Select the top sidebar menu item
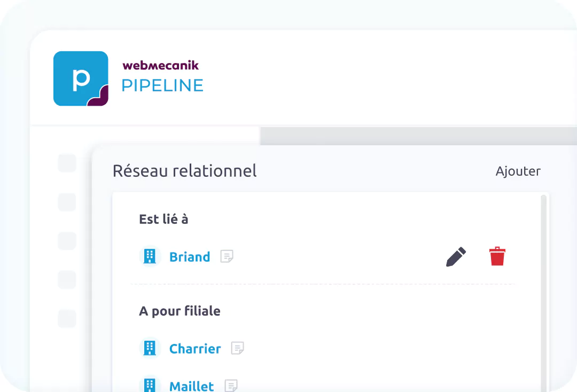The height and width of the screenshot is (392, 577). click(x=66, y=163)
